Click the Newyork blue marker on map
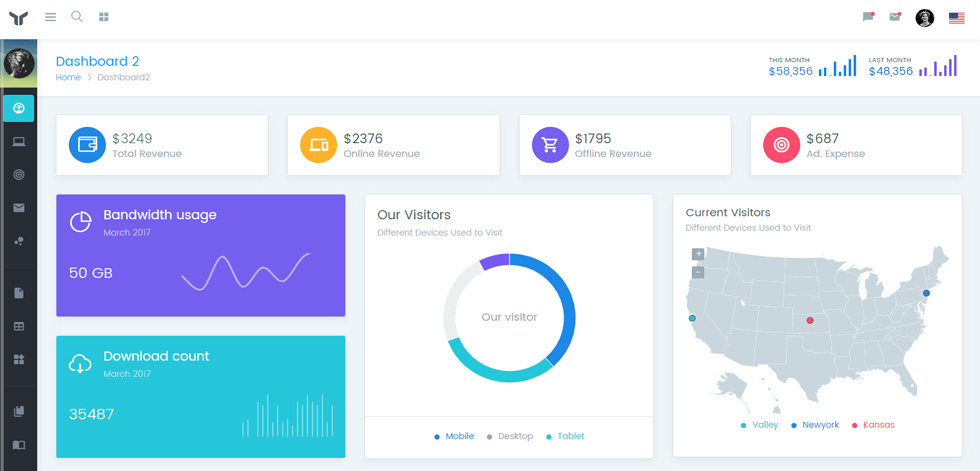980x471 pixels. (926, 293)
